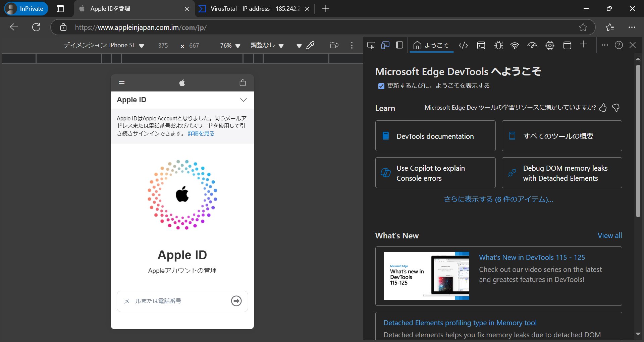Open the Favorites list icon
This screenshot has width=644, height=342.
(610, 27)
